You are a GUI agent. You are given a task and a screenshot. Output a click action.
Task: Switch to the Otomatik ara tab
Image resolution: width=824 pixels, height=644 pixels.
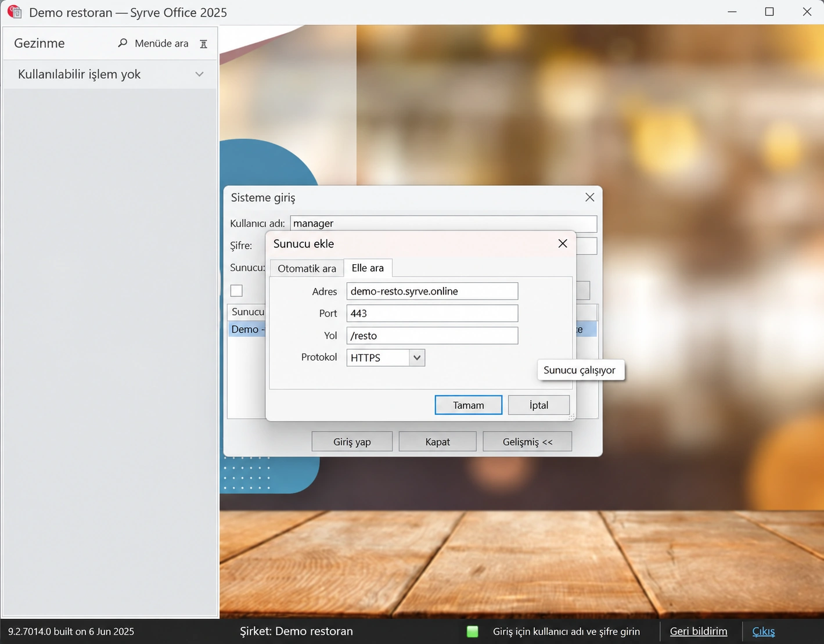(x=307, y=268)
